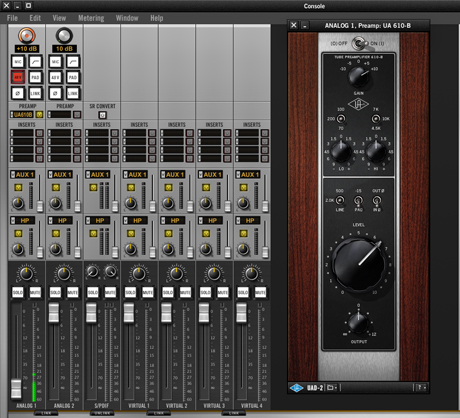Open the first insert slot on Virtual 1
This screenshot has height=418, width=460.
[135, 133]
